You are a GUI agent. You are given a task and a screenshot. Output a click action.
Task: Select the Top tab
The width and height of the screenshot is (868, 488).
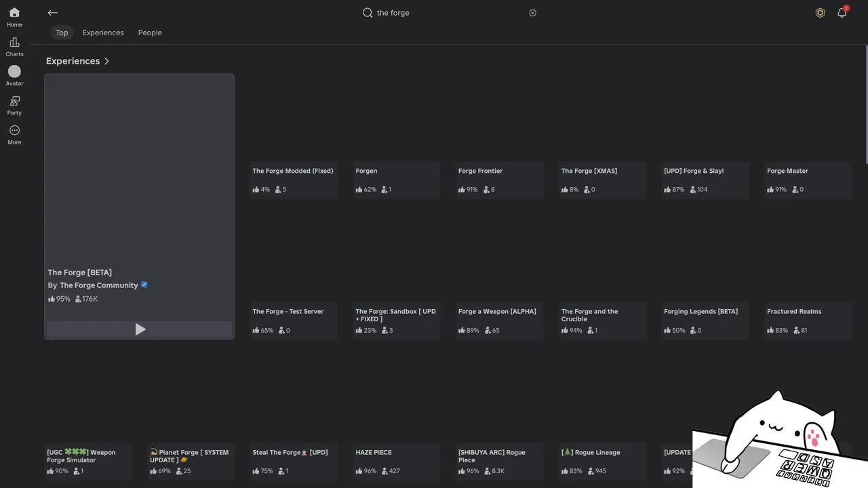(62, 33)
